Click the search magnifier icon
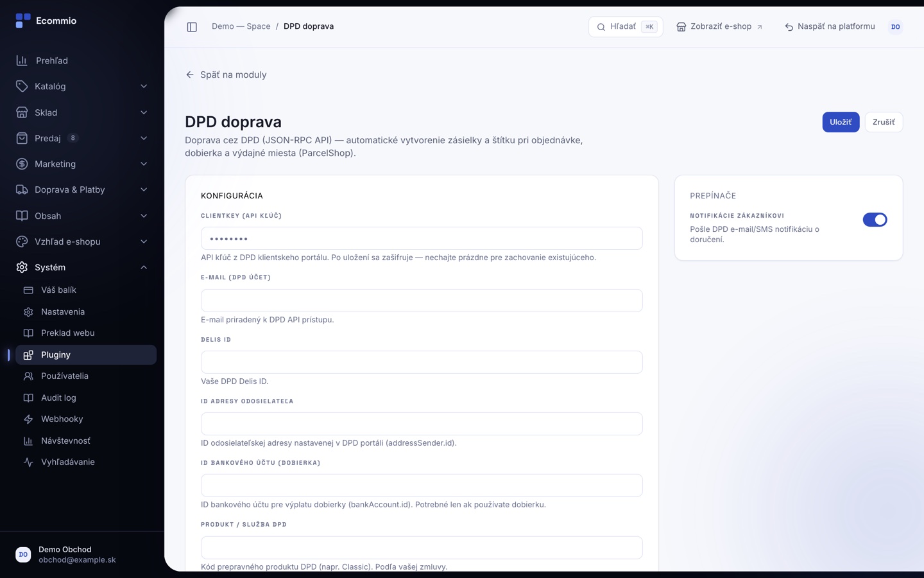924x578 pixels. 601,27
